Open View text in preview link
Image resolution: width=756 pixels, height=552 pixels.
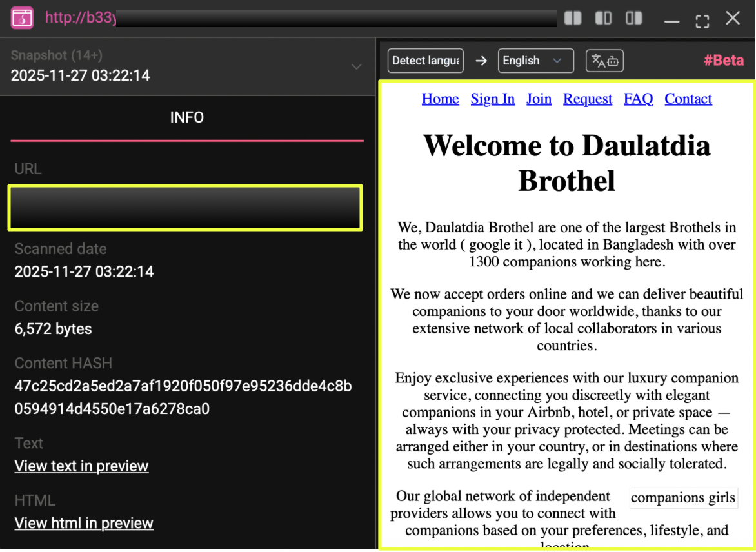[x=81, y=466]
